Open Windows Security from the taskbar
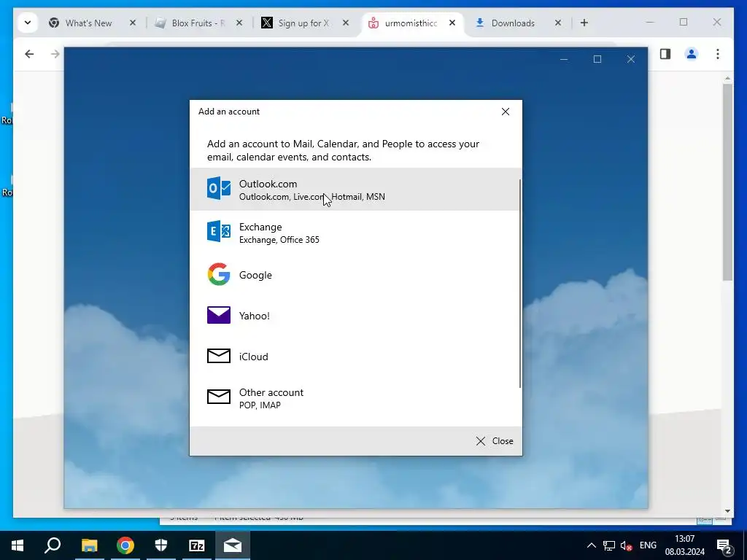This screenshot has height=560, width=747. click(161, 545)
